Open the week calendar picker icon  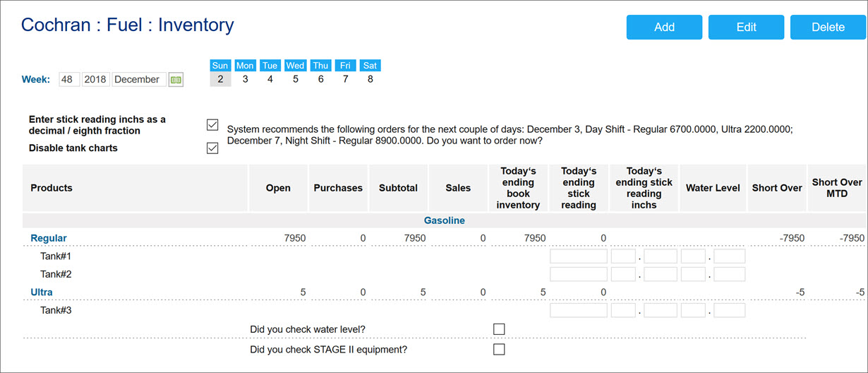[176, 80]
